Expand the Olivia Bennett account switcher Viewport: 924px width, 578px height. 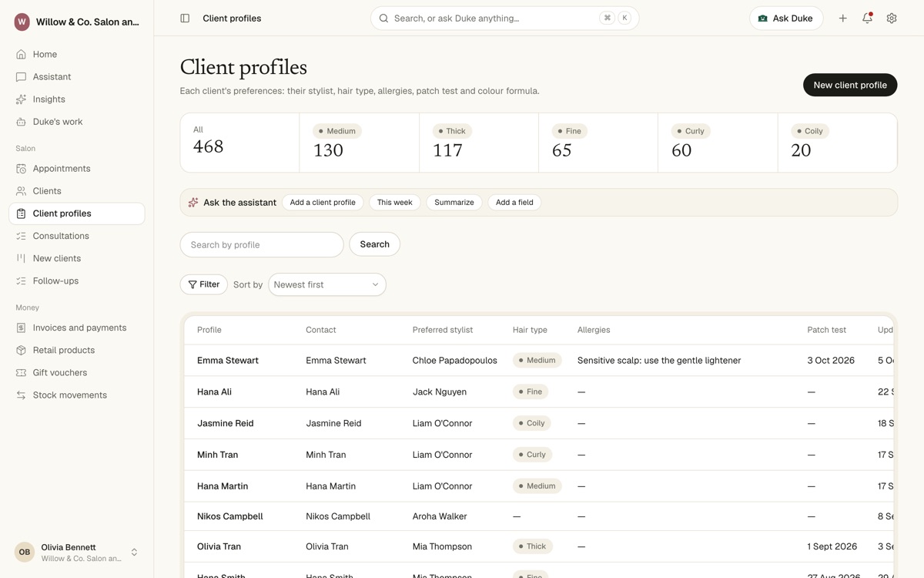(134, 552)
